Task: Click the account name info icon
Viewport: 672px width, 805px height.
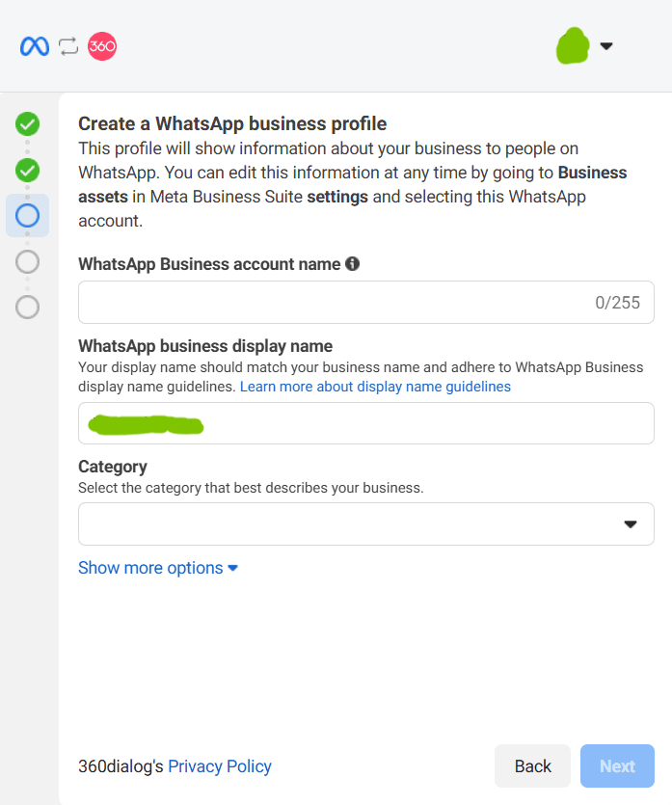Action: pyautogui.click(x=352, y=263)
